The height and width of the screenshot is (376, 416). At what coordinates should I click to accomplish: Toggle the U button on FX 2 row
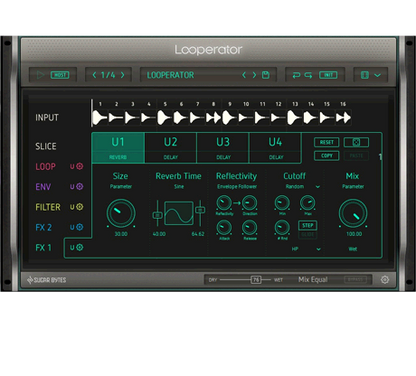(72, 227)
